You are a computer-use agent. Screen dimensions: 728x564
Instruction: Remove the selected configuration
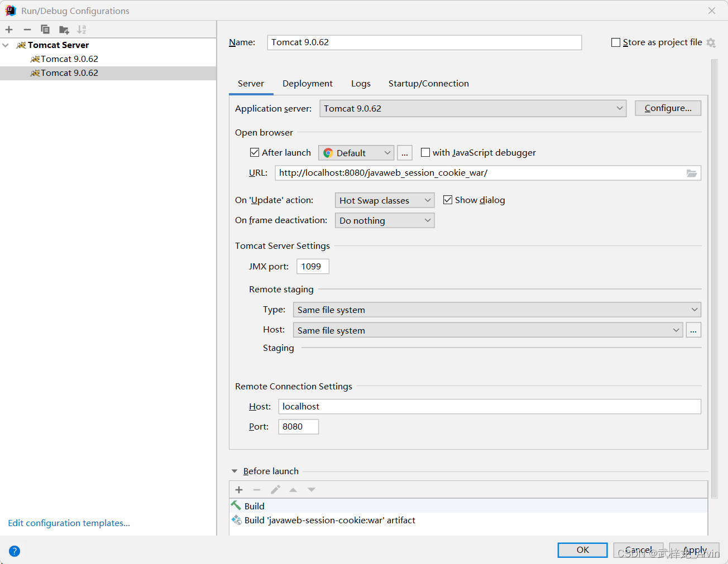[27, 30]
